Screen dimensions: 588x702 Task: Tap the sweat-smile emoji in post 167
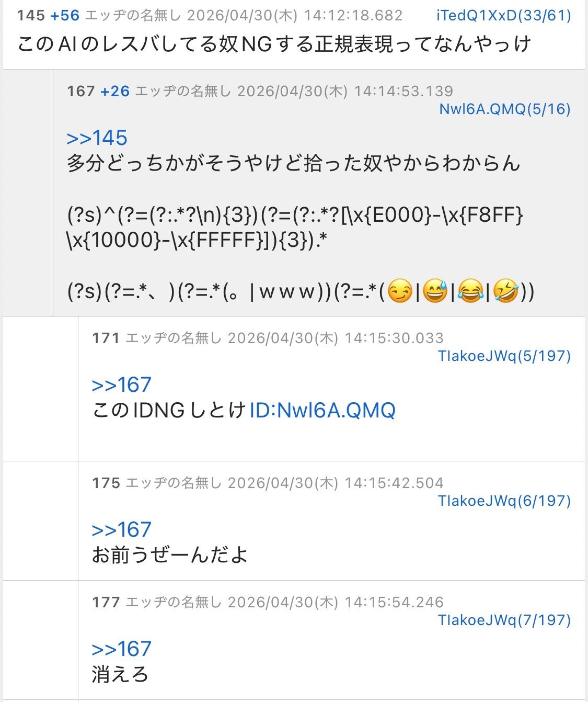click(435, 291)
